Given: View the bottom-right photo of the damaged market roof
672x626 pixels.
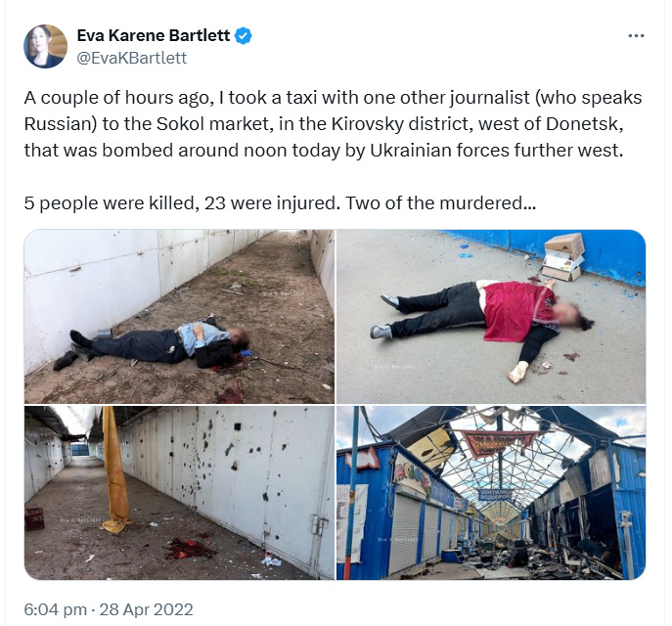Looking at the screenshot, I should point(491,493).
